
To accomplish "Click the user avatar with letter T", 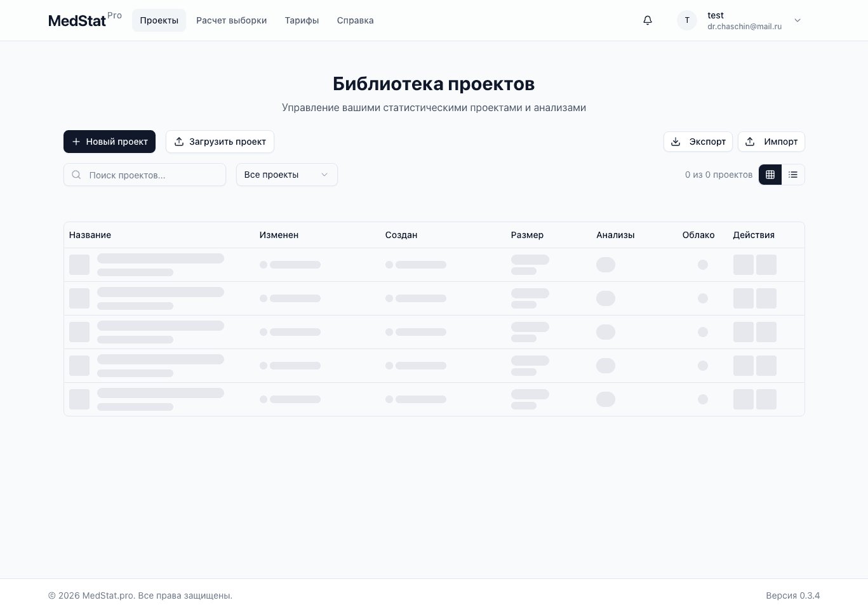I will point(687,20).
